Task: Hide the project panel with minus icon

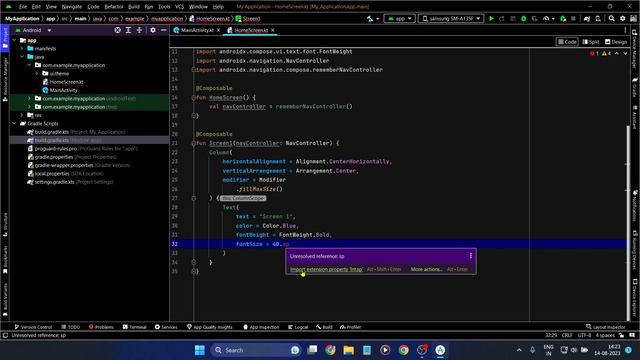Action: click(164, 30)
